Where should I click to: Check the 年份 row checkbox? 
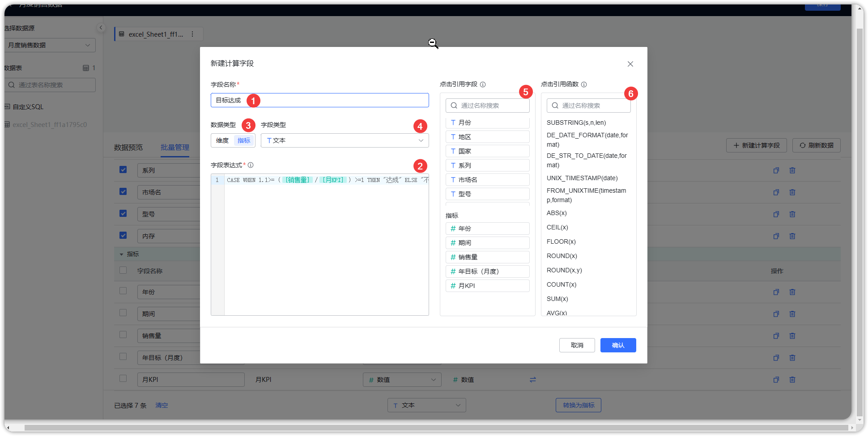pyautogui.click(x=123, y=291)
